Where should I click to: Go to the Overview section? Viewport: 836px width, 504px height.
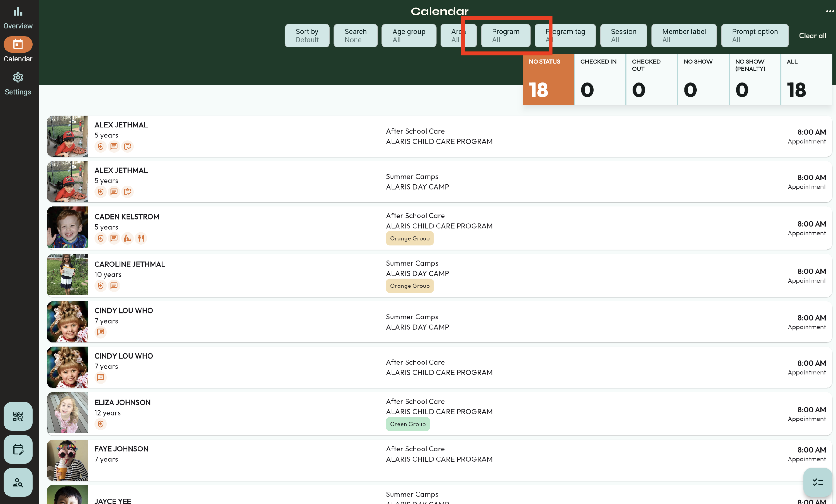tap(18, 18)
